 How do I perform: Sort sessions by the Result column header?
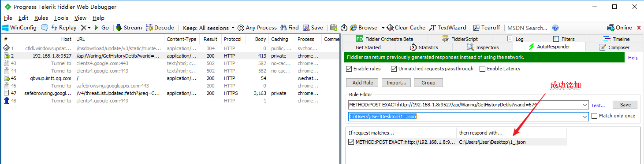(210, 39)
